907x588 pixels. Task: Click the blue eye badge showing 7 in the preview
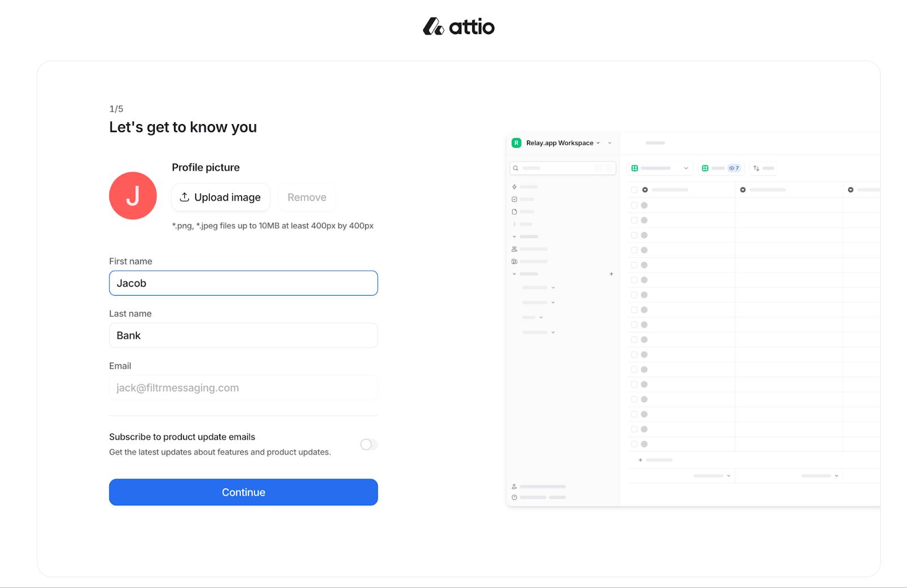[x=734, y=168]
